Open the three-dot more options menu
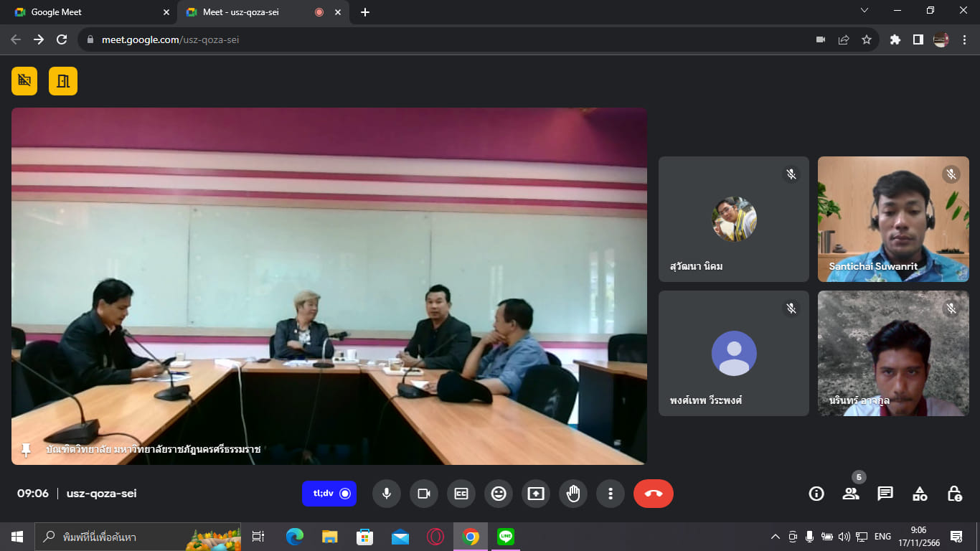Image resolution: width=980 pixels, height=551 pixels. pyautogui.click(x=611, y=494)
